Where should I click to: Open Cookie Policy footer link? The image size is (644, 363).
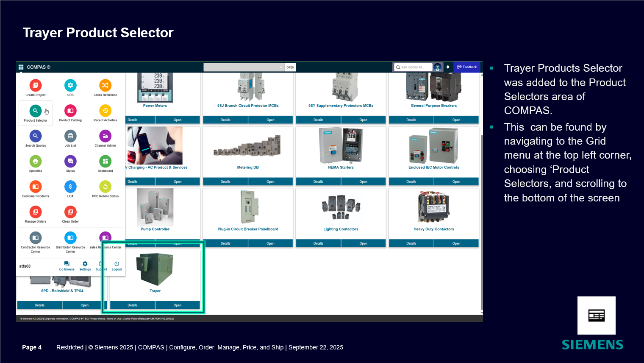tap(130, 318)
